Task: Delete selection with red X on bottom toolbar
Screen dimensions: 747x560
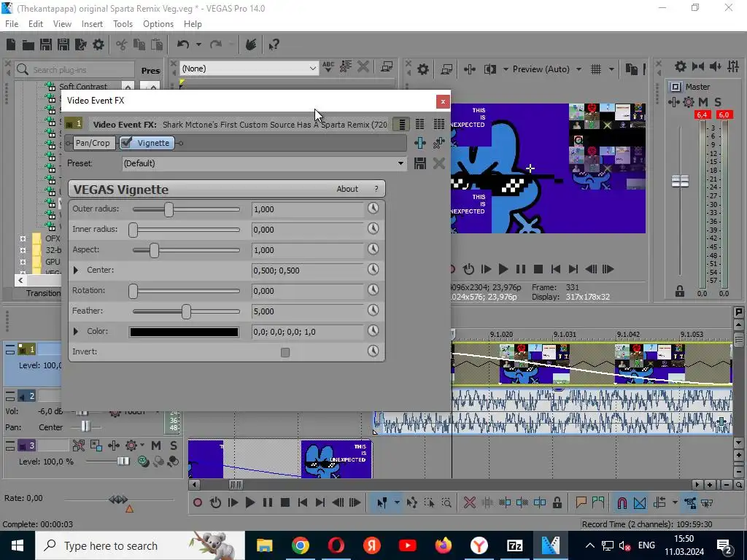Action: coord(469,503)
